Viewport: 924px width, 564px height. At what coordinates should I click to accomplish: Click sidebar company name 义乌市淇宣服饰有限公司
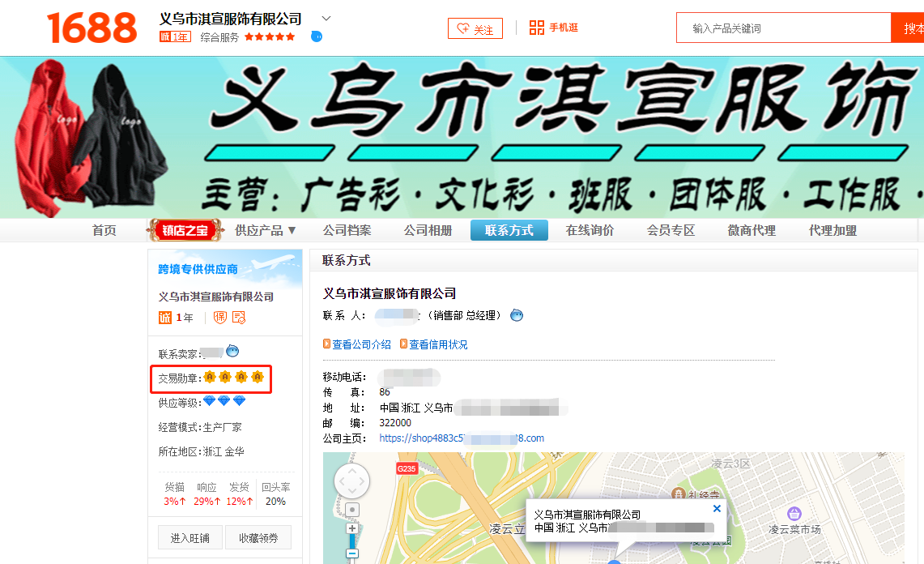point(215,297)
